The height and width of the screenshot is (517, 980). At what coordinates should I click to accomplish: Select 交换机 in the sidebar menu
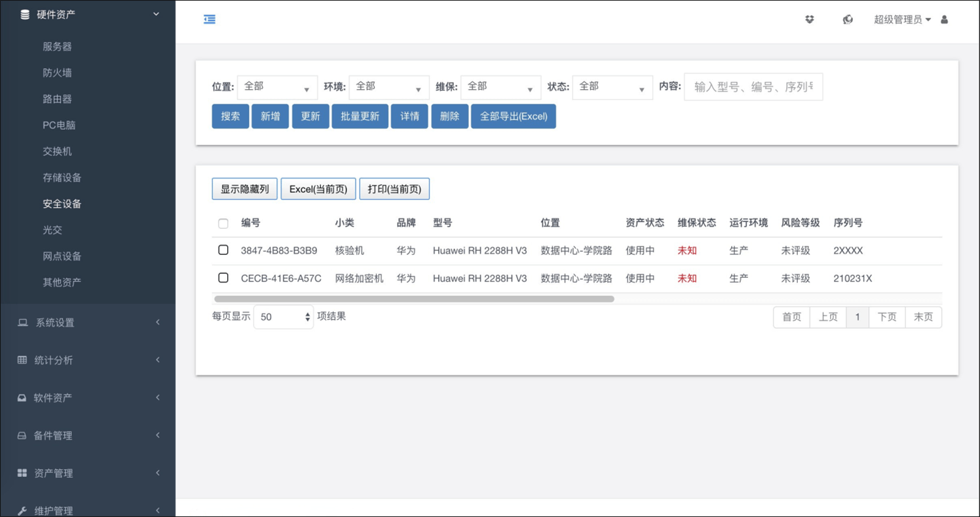[58, 151]
